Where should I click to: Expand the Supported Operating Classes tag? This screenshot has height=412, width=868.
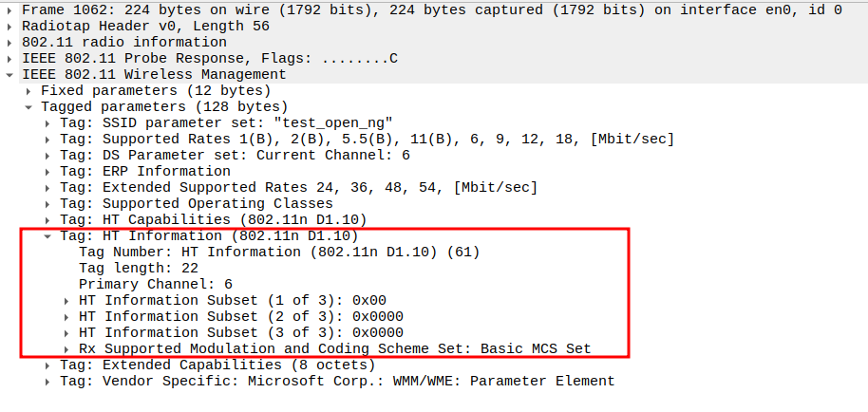point(47,204)
